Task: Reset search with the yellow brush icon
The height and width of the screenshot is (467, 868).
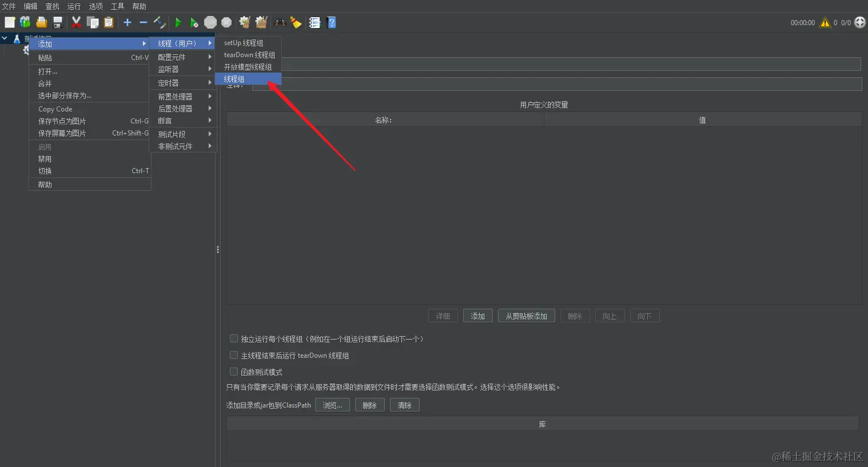Action: coord(296,22)
